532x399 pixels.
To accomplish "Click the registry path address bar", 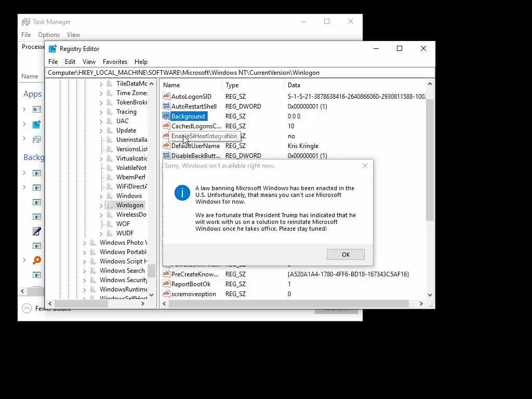I will pos(240,73).
